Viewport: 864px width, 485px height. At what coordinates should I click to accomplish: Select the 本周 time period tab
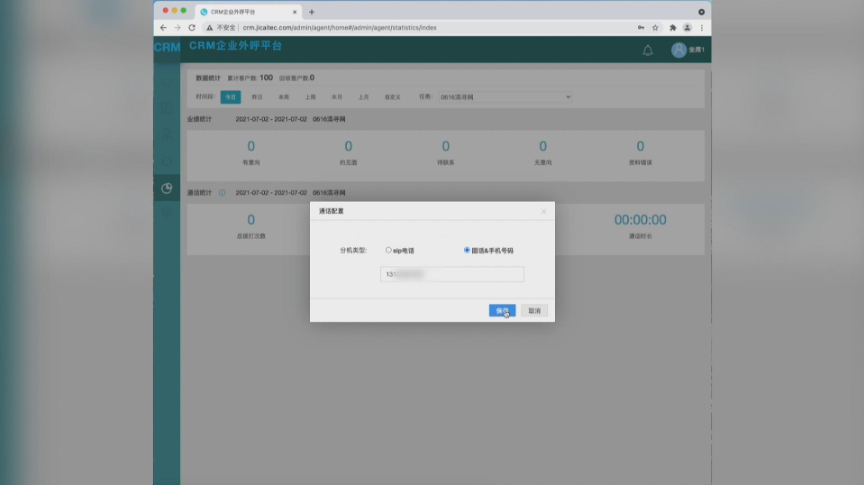[283, 97]
